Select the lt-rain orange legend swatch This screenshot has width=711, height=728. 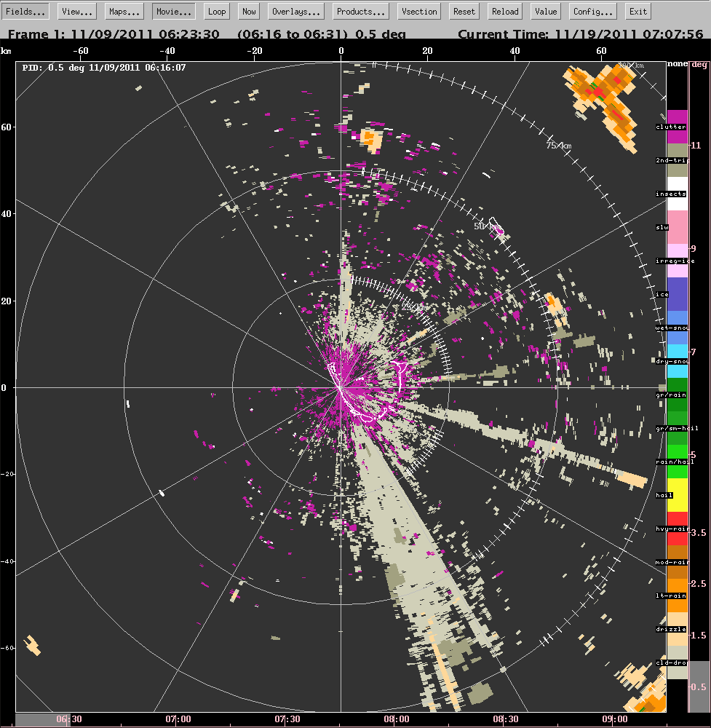677,596
